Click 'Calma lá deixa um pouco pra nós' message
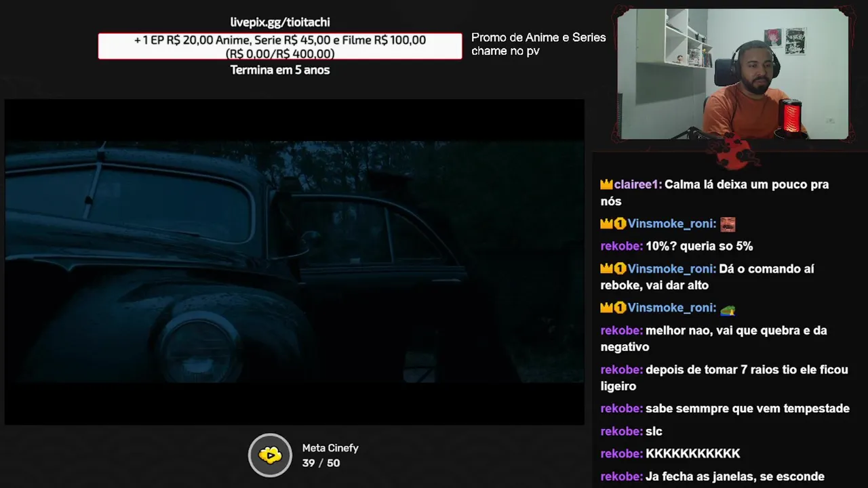The image size is (868, 488). [x=715, y=192]
